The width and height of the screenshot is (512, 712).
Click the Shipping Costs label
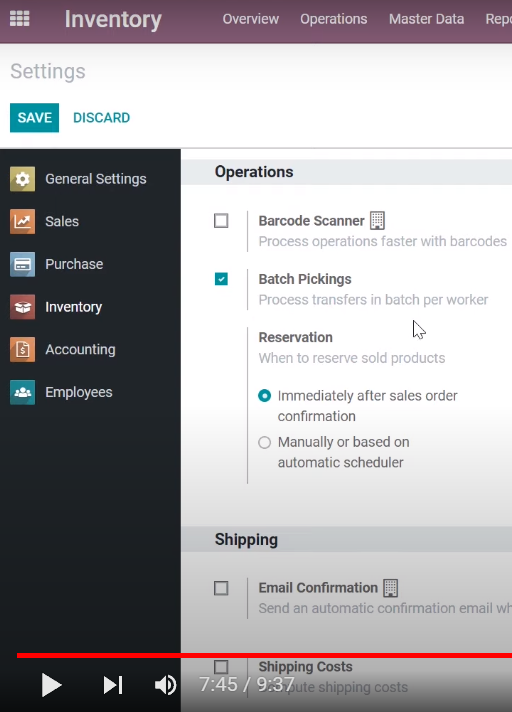305,667
